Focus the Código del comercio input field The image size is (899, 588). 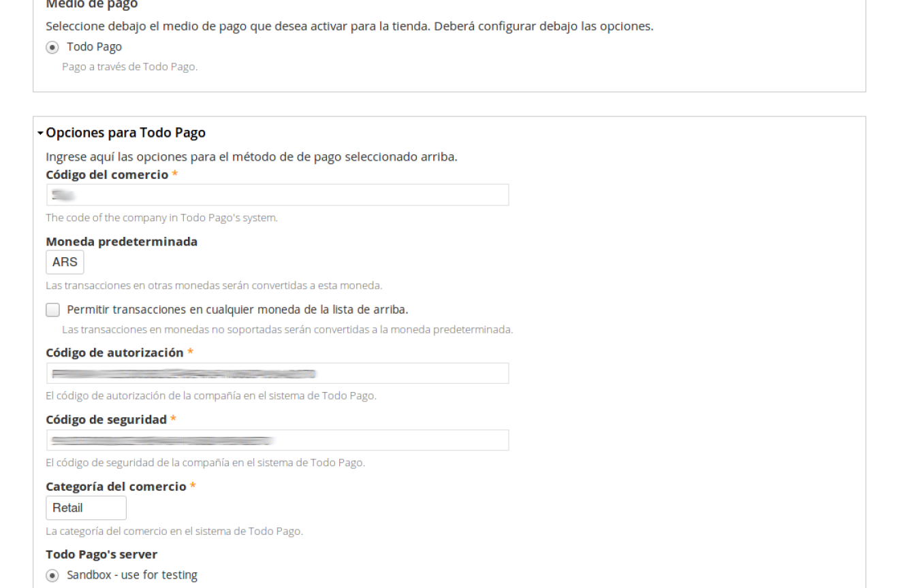(x=277, y=195)
